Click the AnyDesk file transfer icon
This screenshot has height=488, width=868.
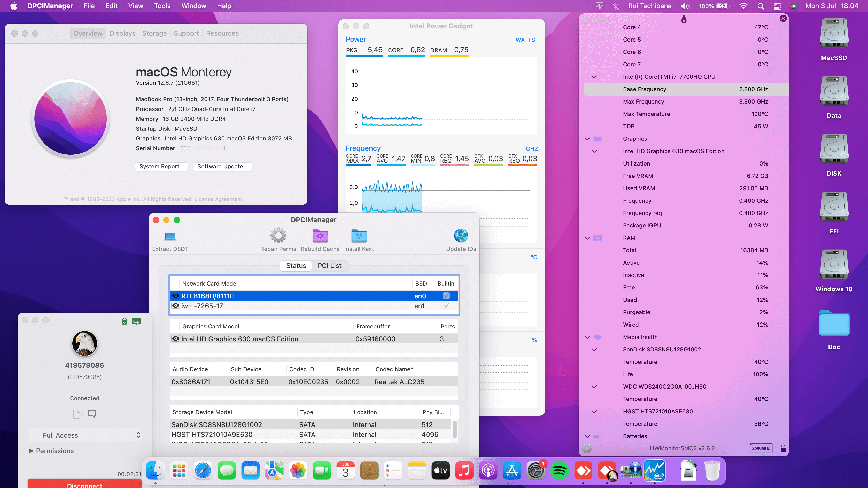coord(78,414)
